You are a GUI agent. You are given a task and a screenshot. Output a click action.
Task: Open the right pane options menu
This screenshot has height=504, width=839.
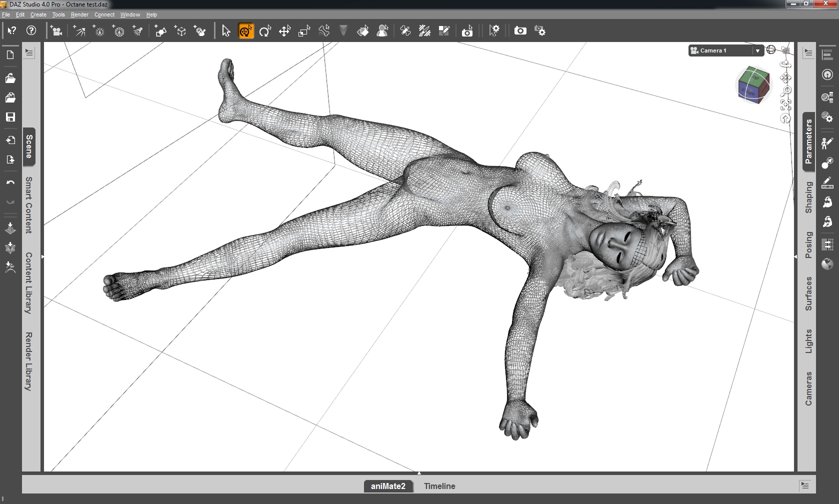click(x=808, y=53)
